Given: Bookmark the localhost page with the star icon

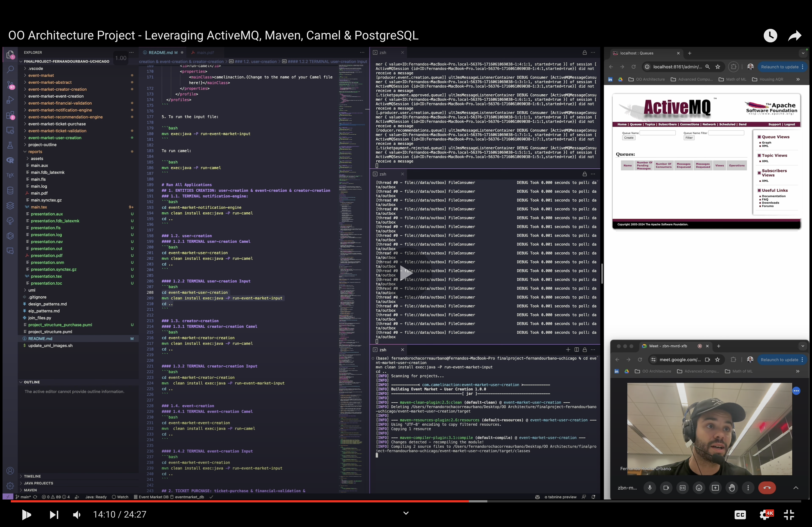Looking at the screenshot, I should (x=717, y=67).
